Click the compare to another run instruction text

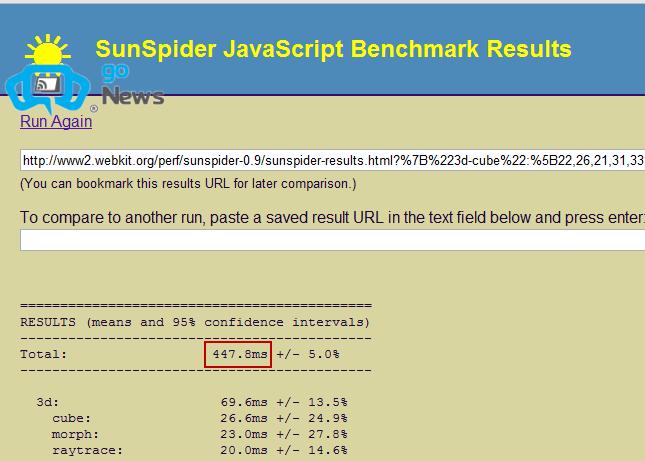tap(332, 217)
